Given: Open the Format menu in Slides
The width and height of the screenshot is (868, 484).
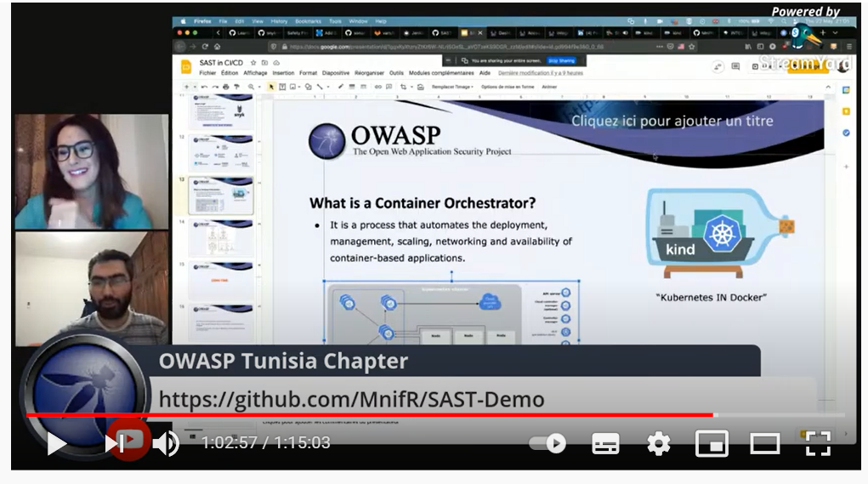Looking at the screenshot, I should click(x=309, y=73).
